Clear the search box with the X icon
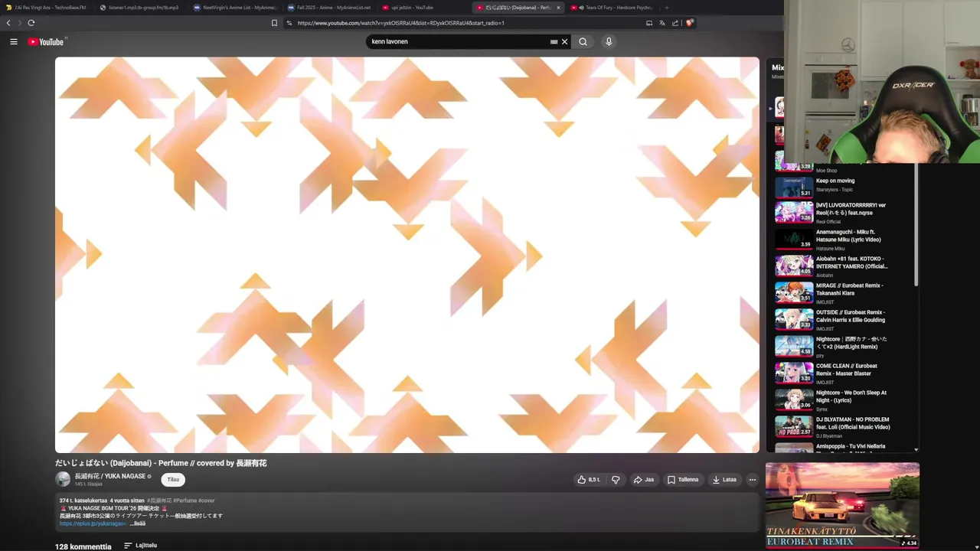Image resolution: width=980 pixels, height=551 pixels. pos(565,41)
